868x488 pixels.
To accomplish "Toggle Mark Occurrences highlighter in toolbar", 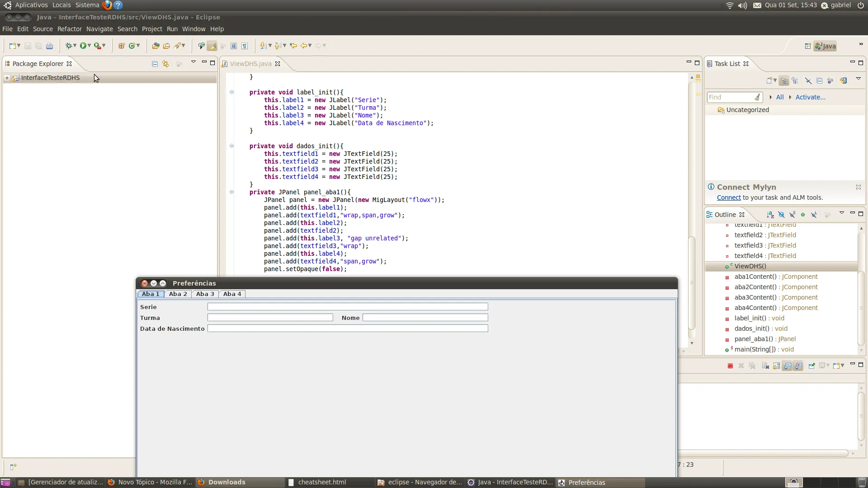I will (x=212, y=46).
